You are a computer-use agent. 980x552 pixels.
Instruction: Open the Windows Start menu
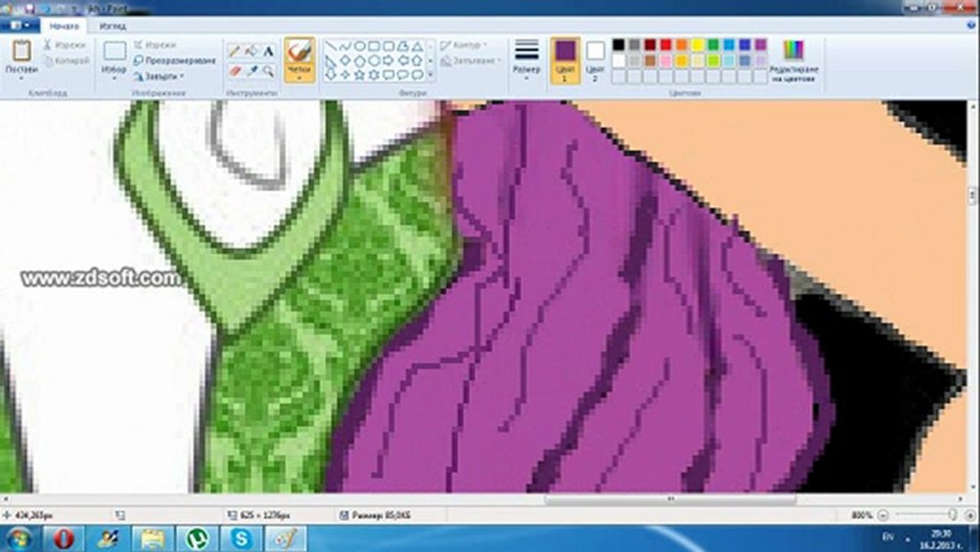(19, 538)
